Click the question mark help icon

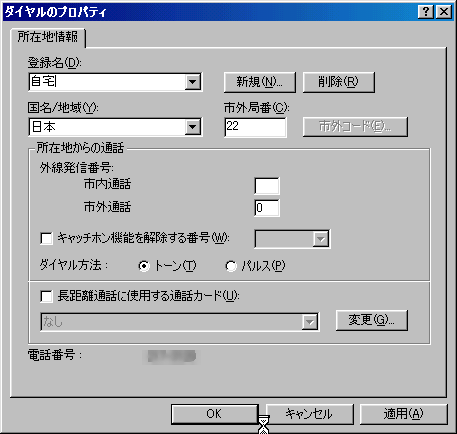point(426,12)
